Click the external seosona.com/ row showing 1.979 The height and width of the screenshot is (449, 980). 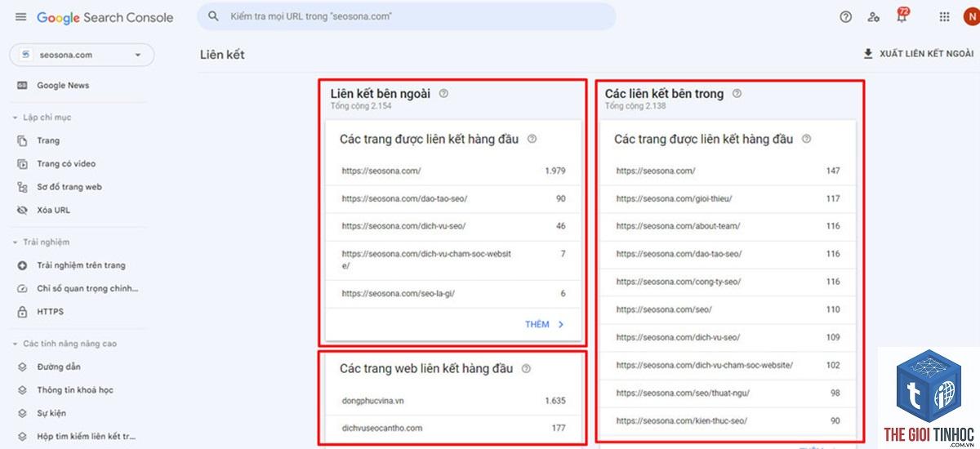click(x=453, y=171)
